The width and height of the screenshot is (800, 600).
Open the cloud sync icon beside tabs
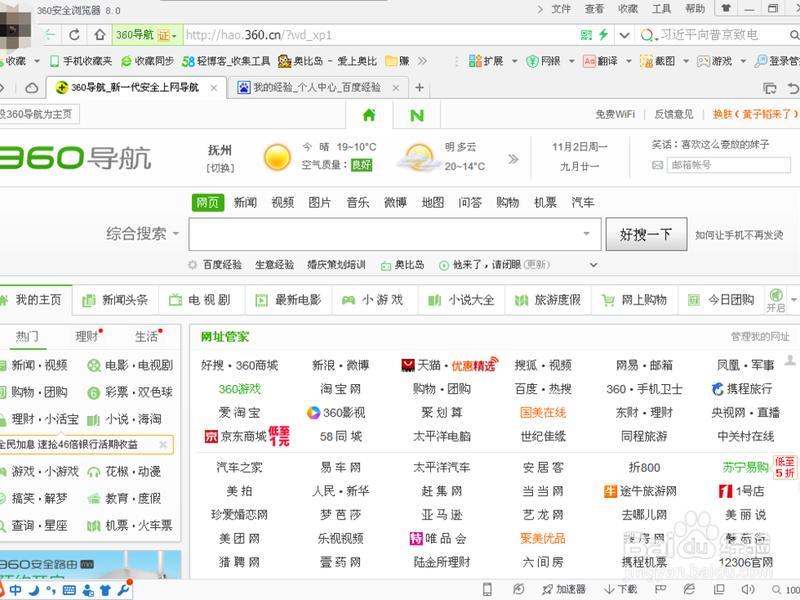[31, 88]
